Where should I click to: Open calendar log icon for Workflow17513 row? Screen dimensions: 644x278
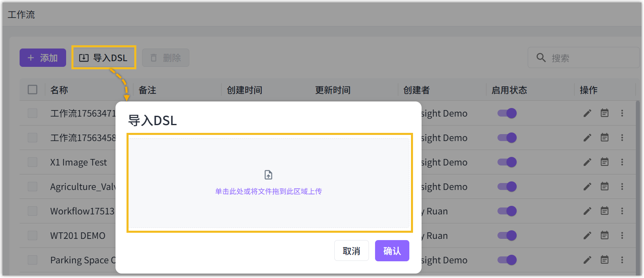[604, 211]
